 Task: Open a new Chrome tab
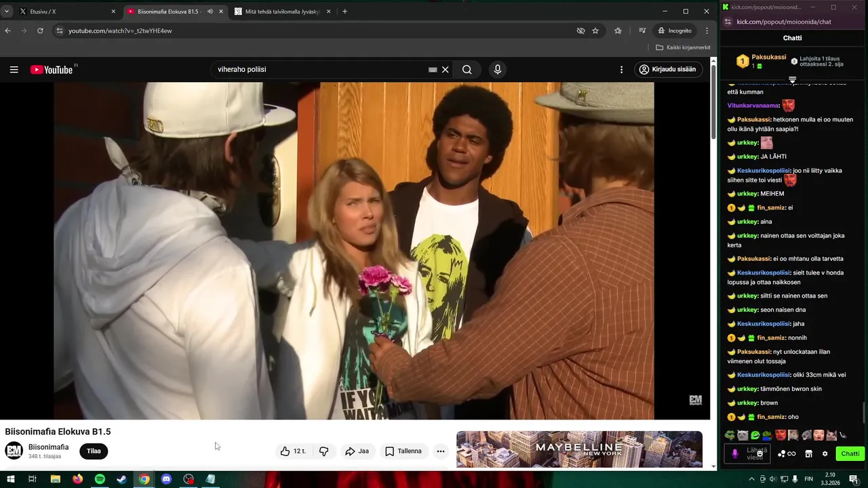pos(344,12)
